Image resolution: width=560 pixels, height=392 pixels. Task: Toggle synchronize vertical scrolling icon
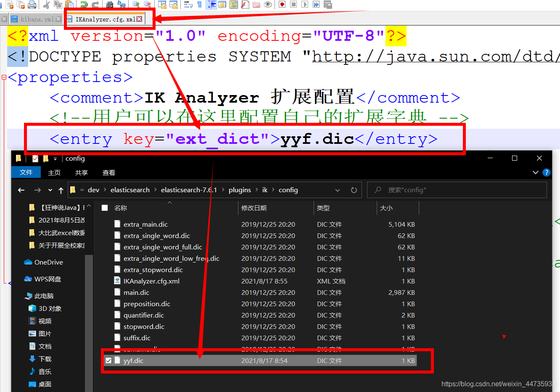(x=162, y=5)
